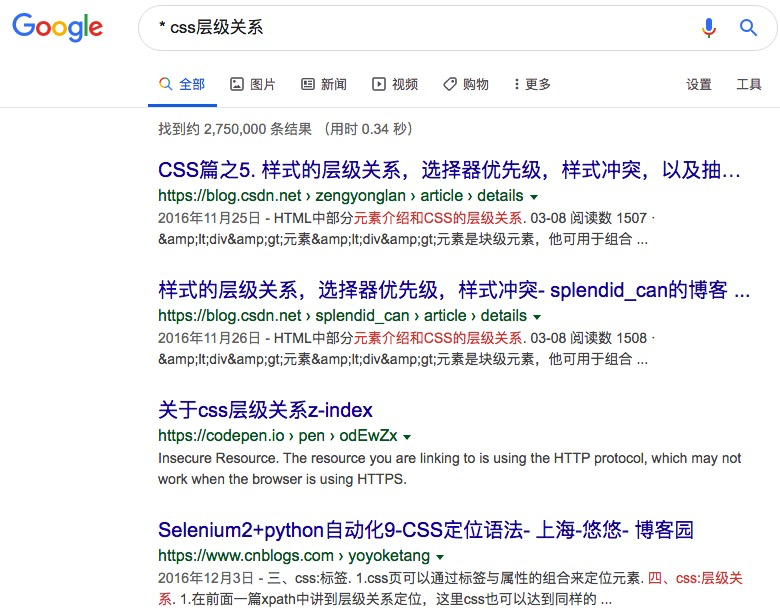Switch to the 新闻 tab
The height and width of the screenshot is (609, 780).
324,84
